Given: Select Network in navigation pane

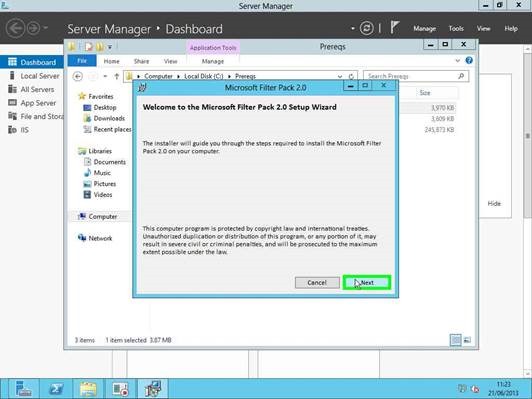Looking at the screenshot, I should (100, 238).
